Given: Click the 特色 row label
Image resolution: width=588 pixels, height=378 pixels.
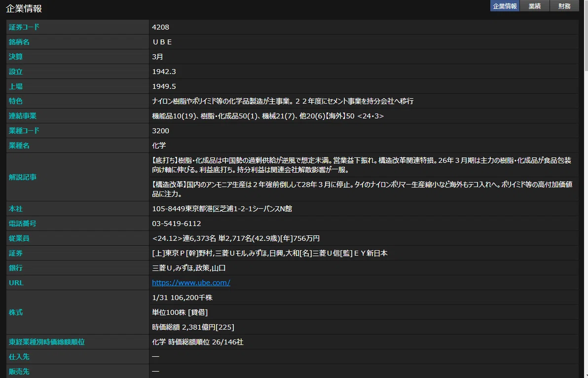Looking at the screenshot, I should pyautogui.click(x=16, y=101).
